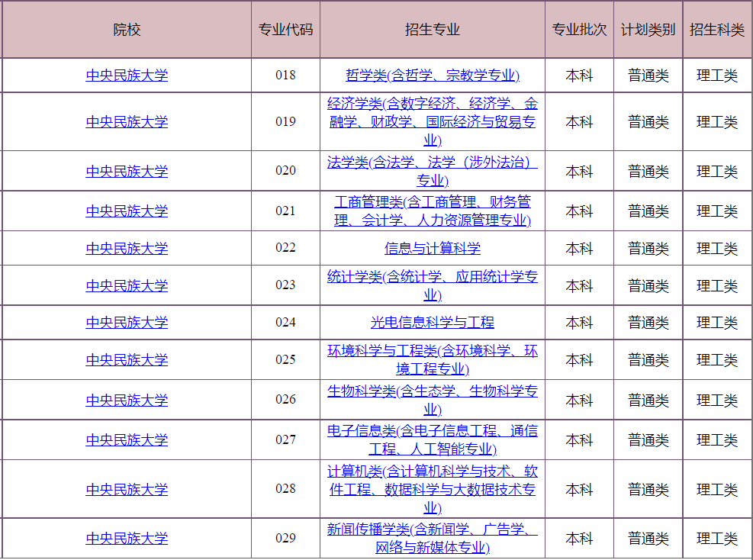This screenshot has height=560, width=753.
Task: Open the 经济学类 major link
Action: point(433,122)
